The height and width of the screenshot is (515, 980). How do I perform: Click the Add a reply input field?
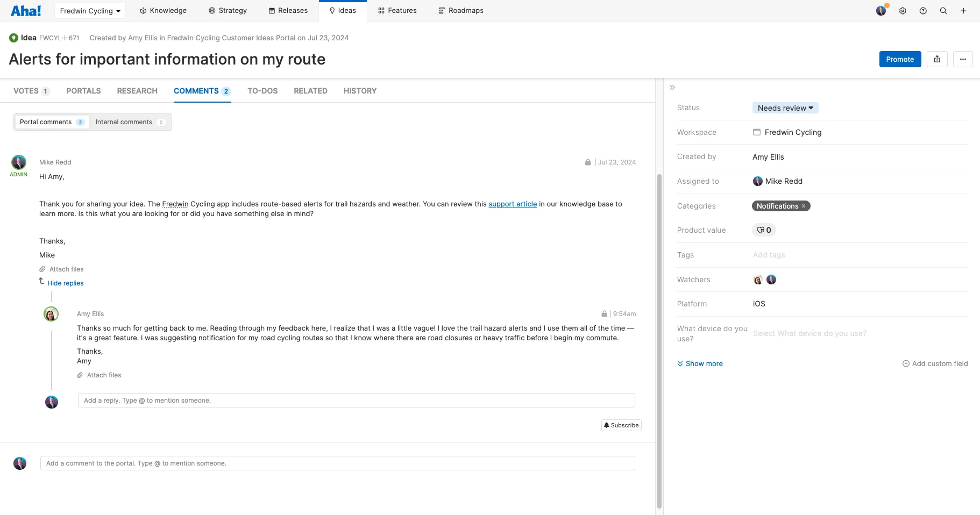pyautogui.click(x=356, y=400)
